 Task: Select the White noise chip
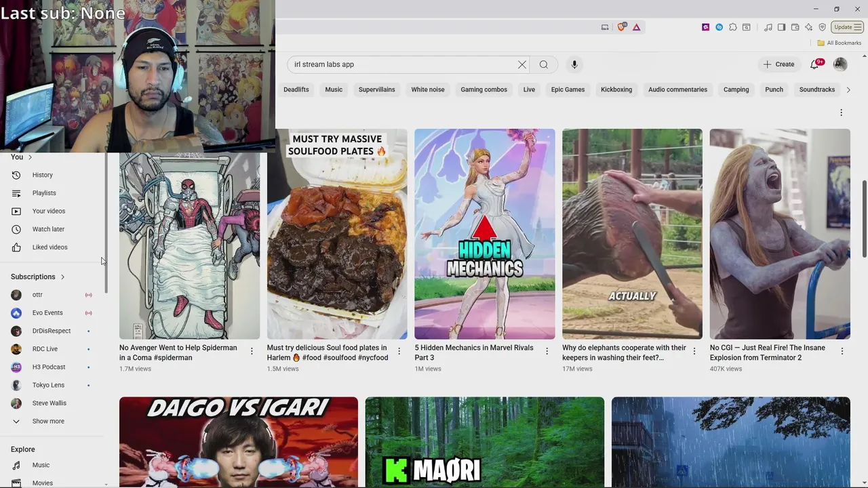click(x=428, y=89)
